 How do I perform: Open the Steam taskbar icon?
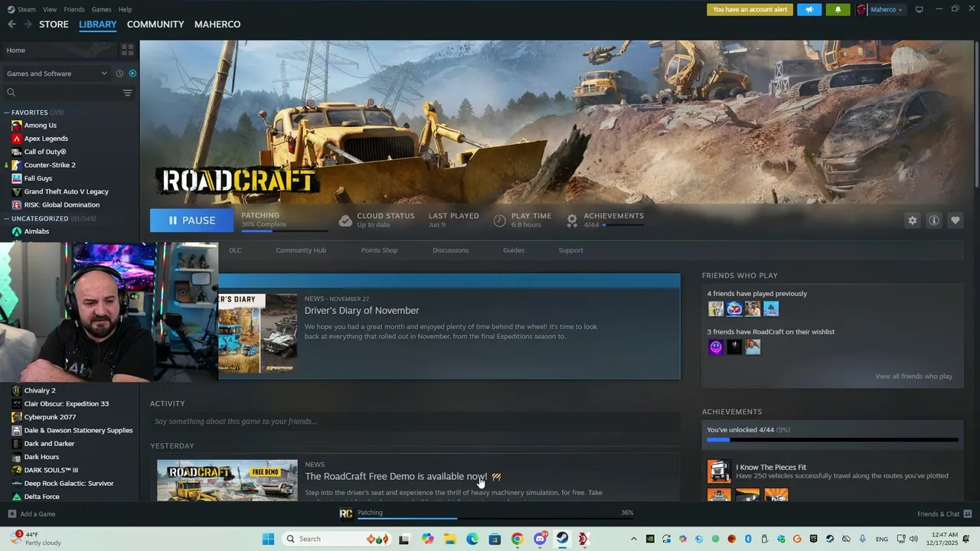point(562,539)
